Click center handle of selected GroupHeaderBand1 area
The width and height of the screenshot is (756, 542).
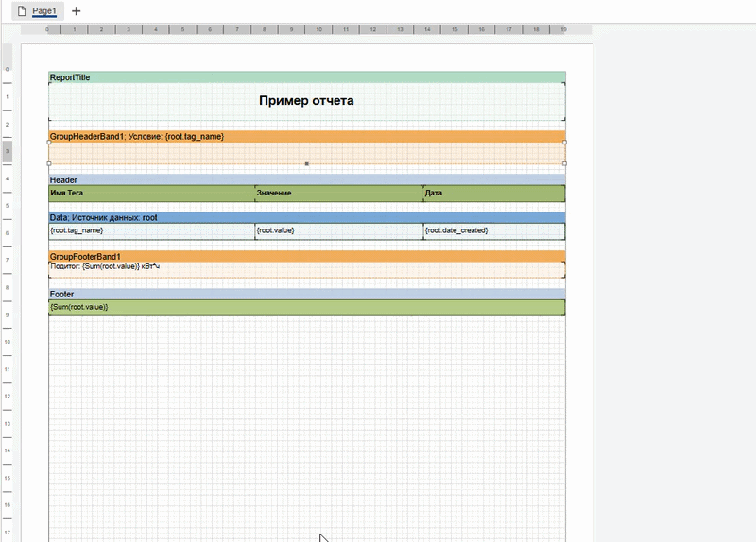[x=306, y=164]
